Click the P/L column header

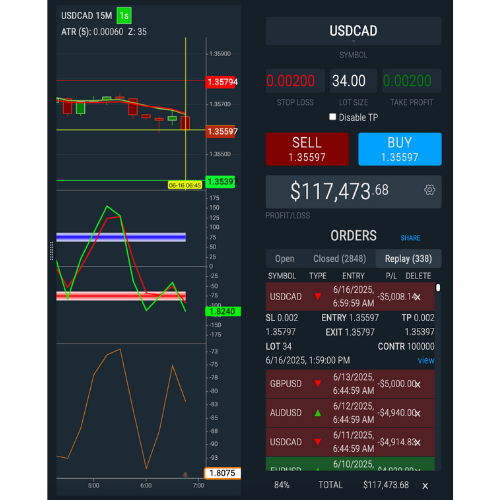[x=391, y=276]
